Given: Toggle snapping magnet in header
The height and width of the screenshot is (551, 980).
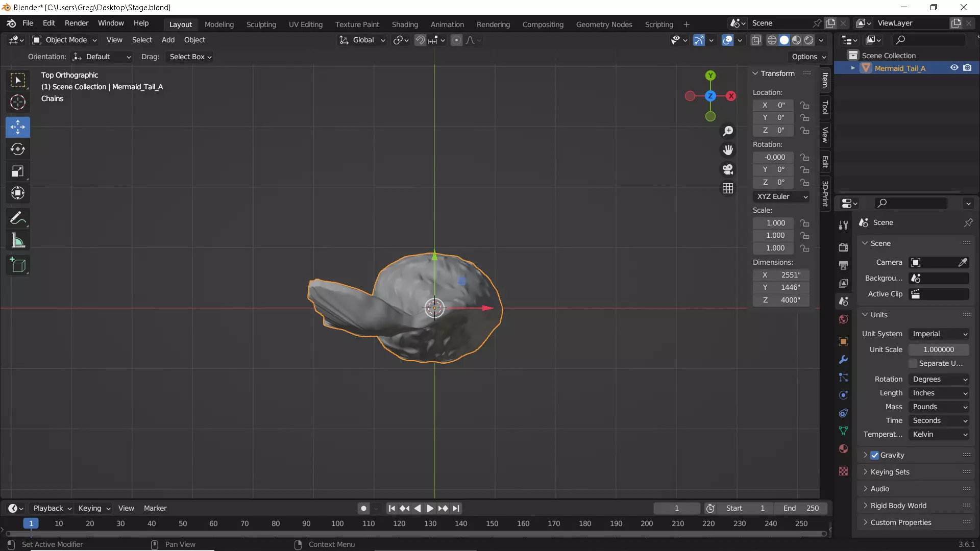Looking at the screenshot, I should coord(420,40).
